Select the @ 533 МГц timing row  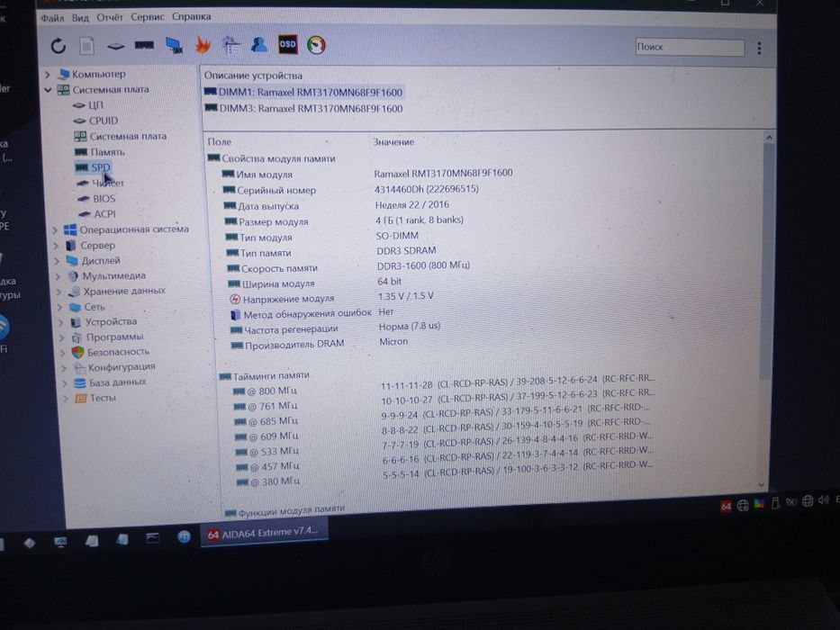[x=444, y=446]
